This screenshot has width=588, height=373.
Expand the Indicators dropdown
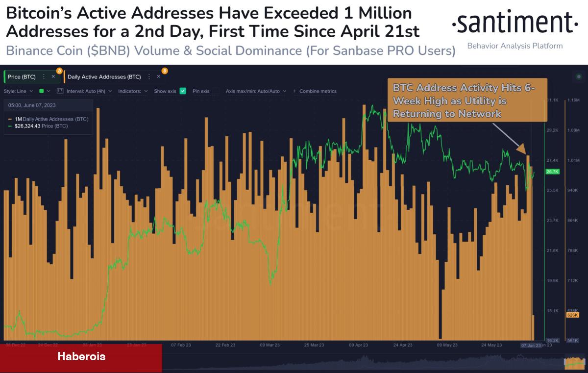coord(133,91)
